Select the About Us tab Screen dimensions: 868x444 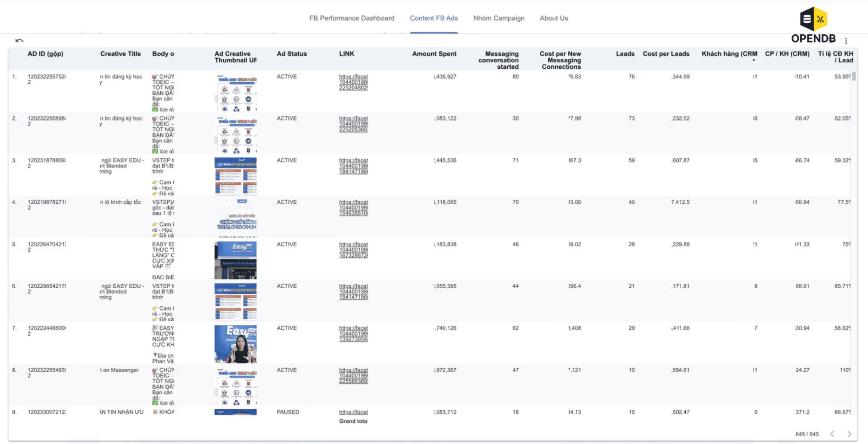click(553, 18)
